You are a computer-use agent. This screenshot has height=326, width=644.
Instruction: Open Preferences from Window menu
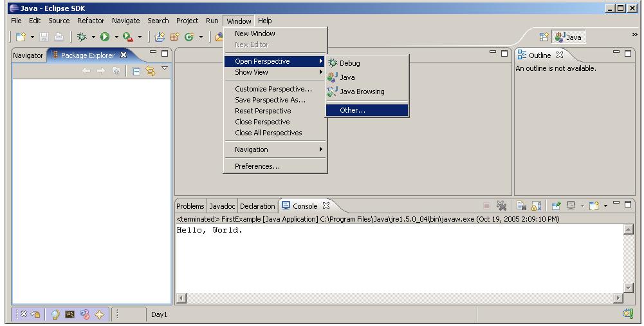(275, 166)
